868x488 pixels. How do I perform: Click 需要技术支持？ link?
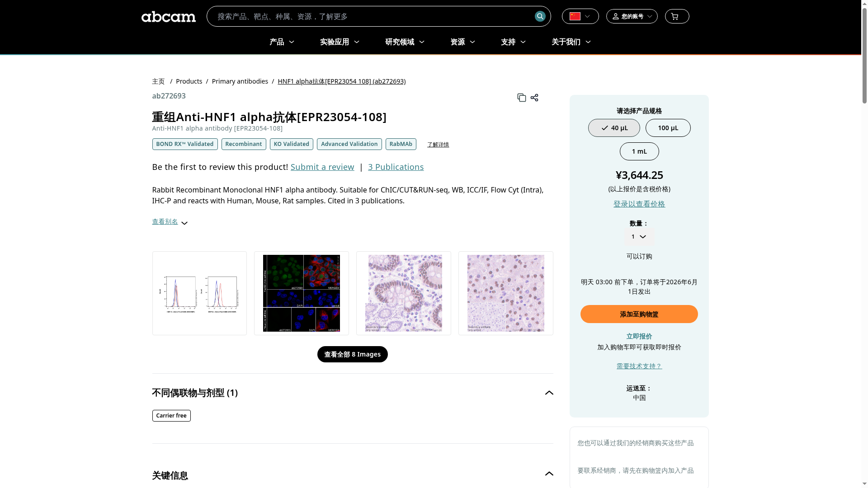coord(639,366)
